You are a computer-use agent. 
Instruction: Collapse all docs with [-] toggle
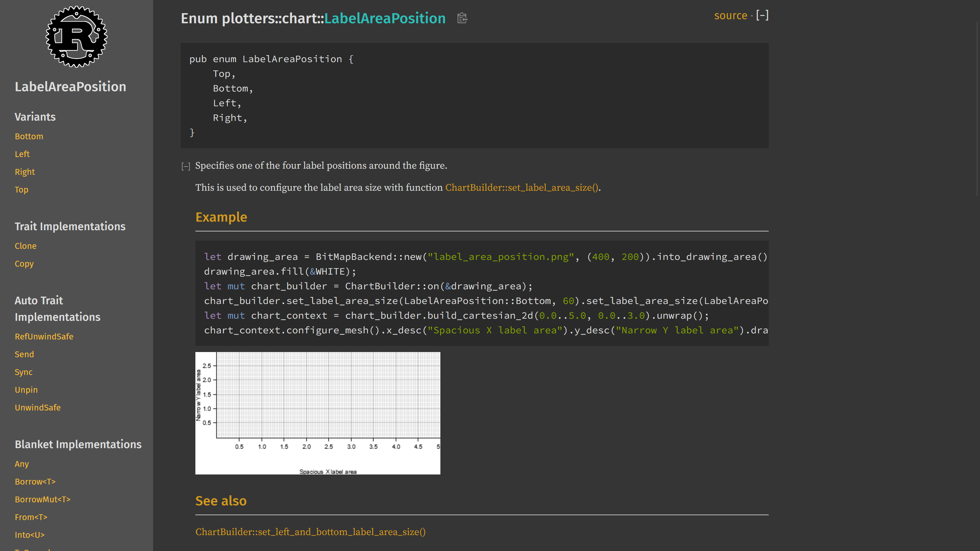[762, 15]
